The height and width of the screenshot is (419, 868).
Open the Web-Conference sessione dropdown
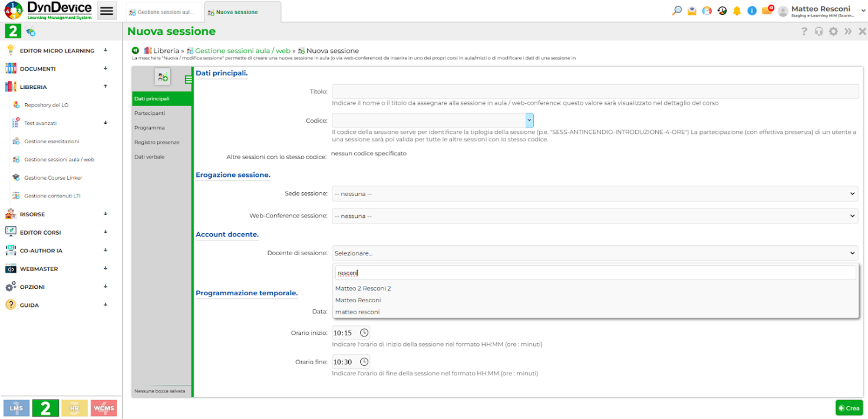coord(595,216)
